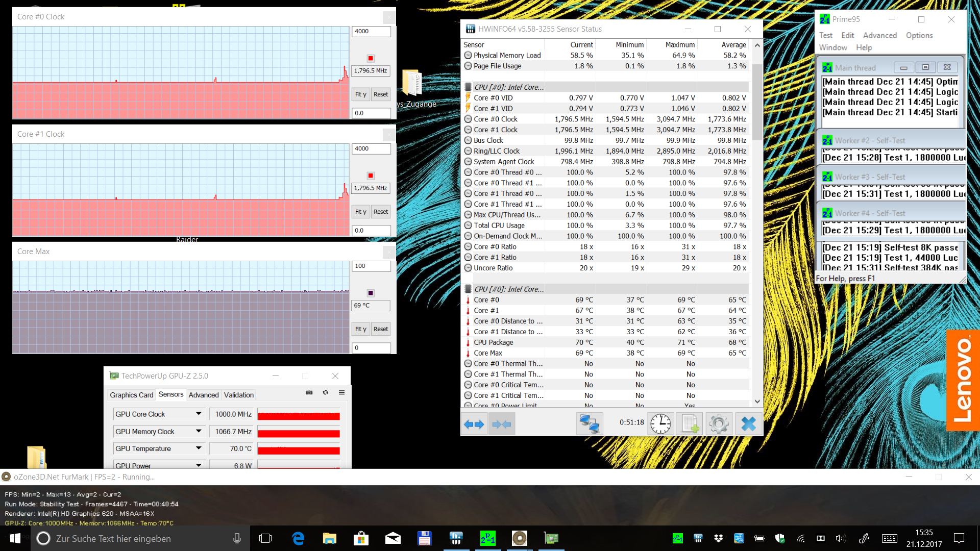Open Prime95 Window menu

[832, 47]
